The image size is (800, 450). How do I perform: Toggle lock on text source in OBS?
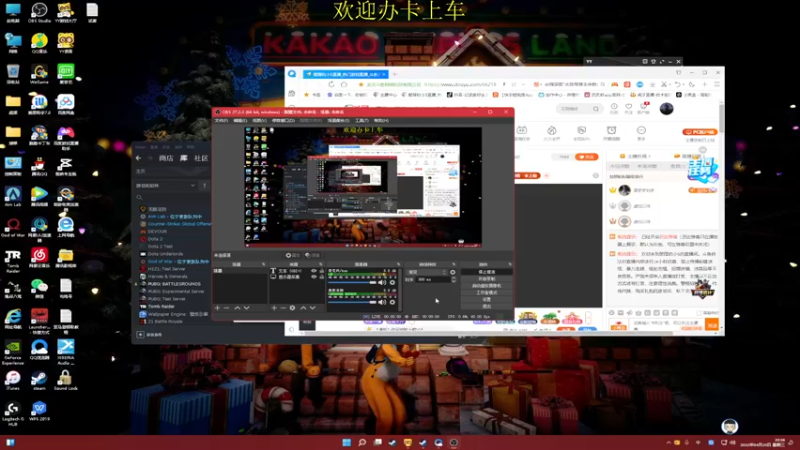(x=321, y=271)
